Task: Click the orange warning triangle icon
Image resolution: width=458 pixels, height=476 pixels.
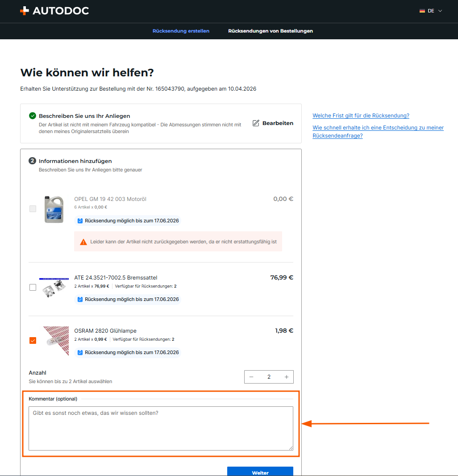Action: 83,242
